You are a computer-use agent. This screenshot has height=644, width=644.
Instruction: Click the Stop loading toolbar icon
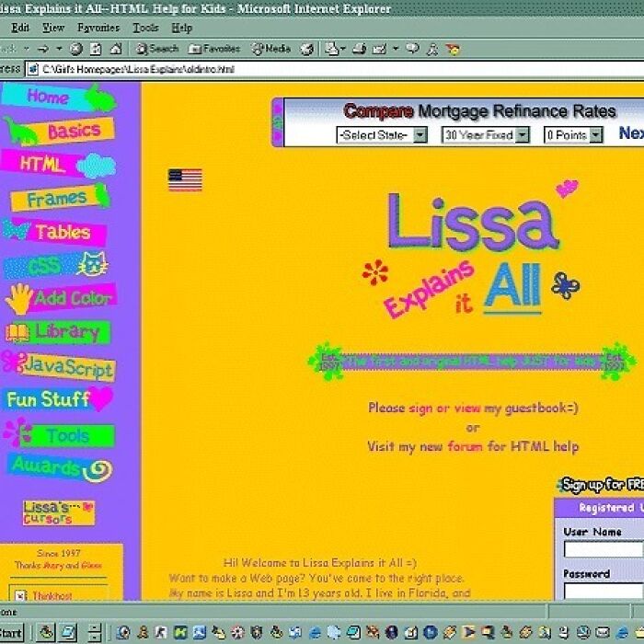point(75,50)
